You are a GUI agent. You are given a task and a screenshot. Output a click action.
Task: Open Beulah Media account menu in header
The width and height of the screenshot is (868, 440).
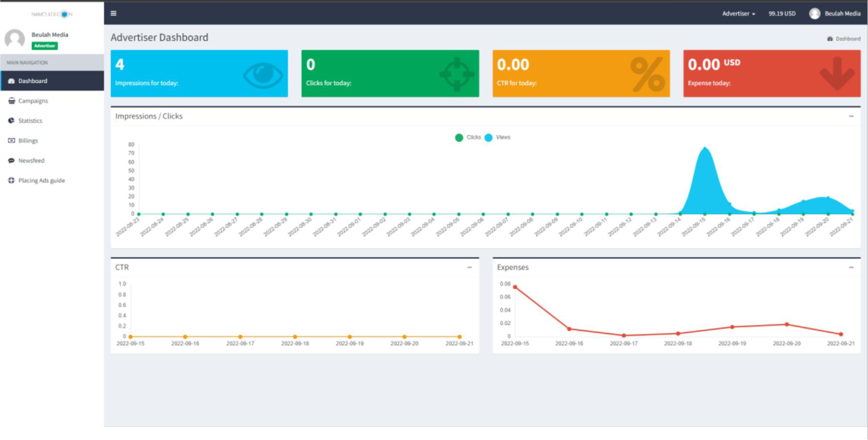click(835, 14)
